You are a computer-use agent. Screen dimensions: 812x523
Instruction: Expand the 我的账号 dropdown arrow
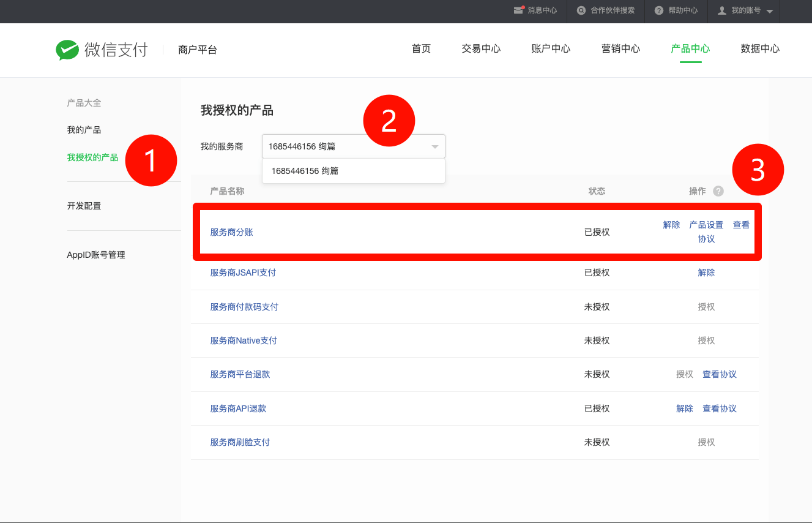(x=770, y=12)
